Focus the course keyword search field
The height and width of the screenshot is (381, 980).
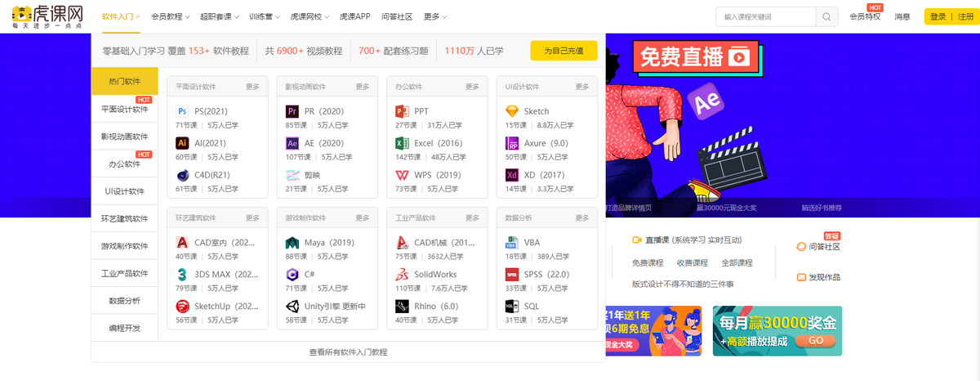click(x=765, y=16)
